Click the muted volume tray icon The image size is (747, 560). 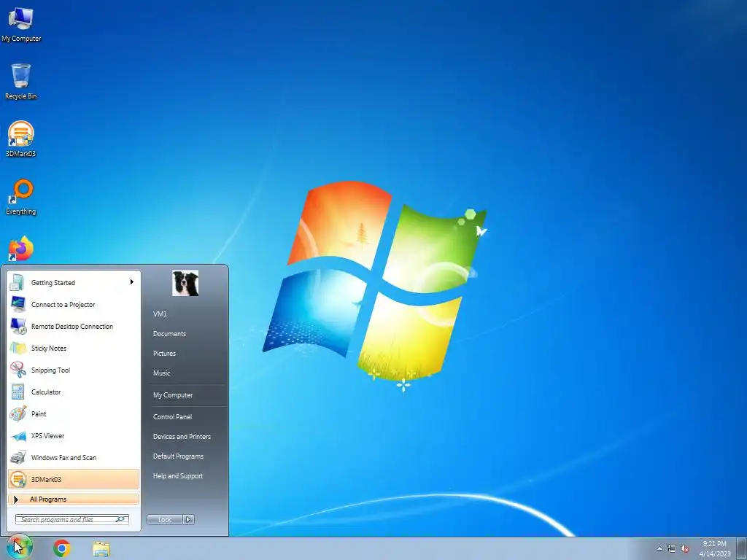685,548
